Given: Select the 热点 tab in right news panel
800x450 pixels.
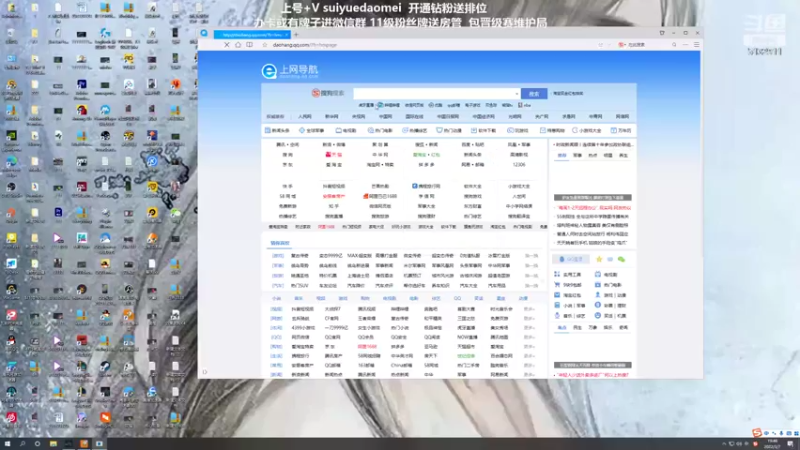Looking at the screenshot, I should coord(592,155).
